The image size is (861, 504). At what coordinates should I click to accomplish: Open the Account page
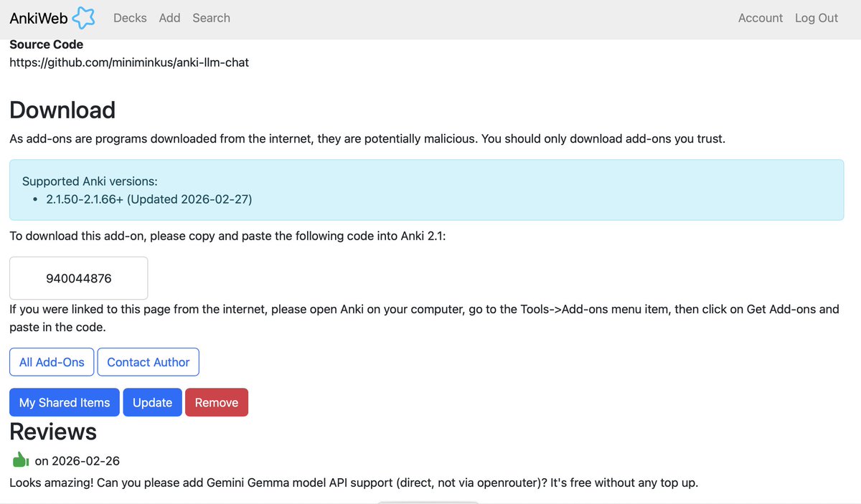[760, 18]
